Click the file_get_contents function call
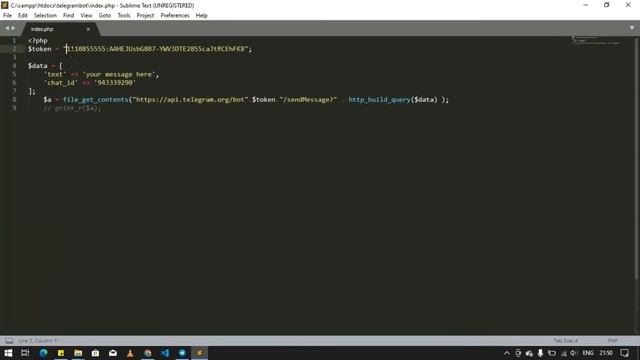This screenshot has width=640, height=360. [x=95, y=100]
